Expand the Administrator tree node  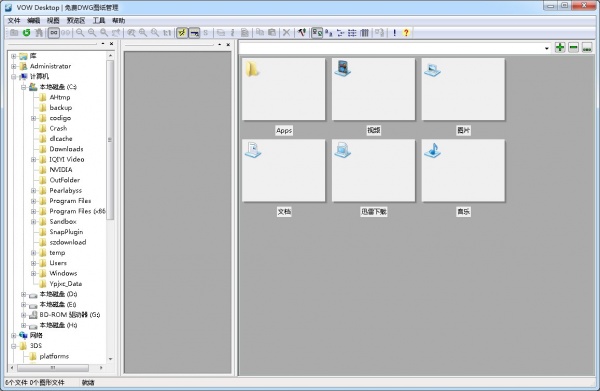14,66
